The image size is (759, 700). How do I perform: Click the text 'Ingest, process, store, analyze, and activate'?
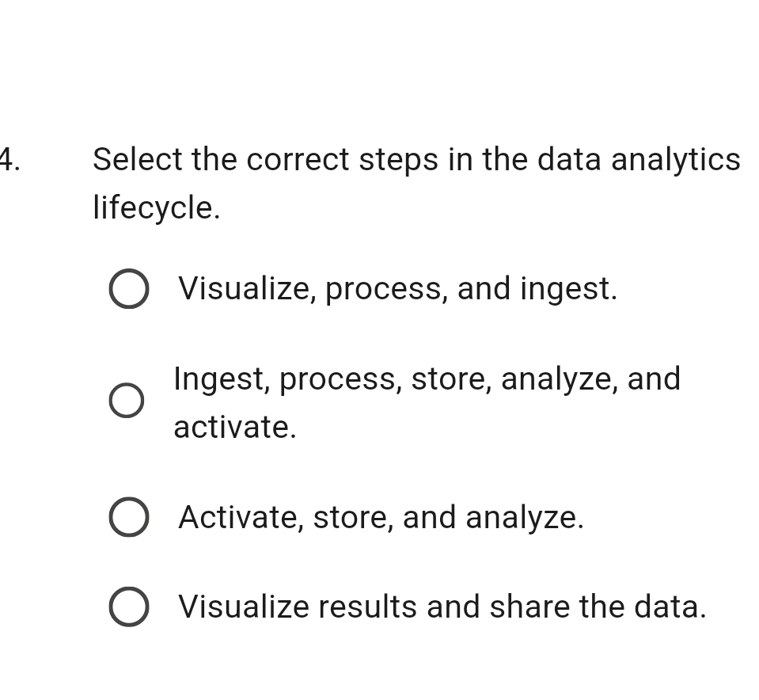coord(427,379)
